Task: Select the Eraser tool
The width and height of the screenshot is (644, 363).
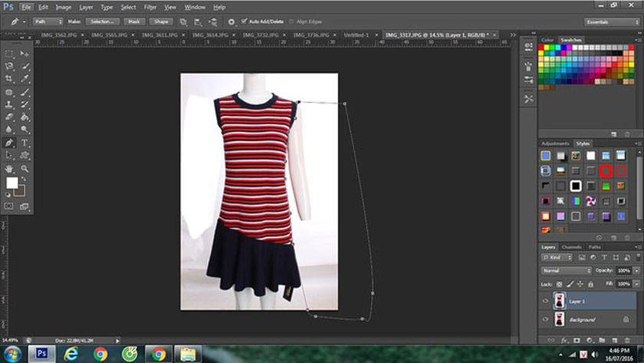Action: 9,117
